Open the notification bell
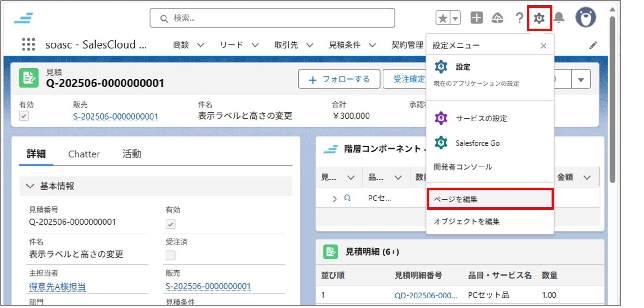 559,18
